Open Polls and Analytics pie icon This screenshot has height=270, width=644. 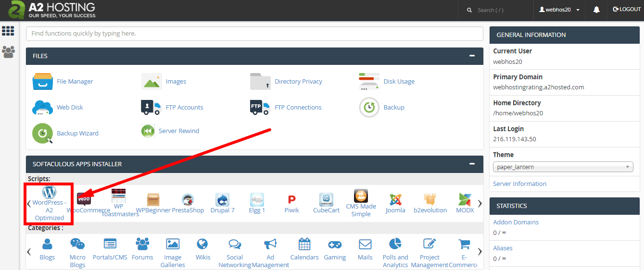(x=395, y=244)
